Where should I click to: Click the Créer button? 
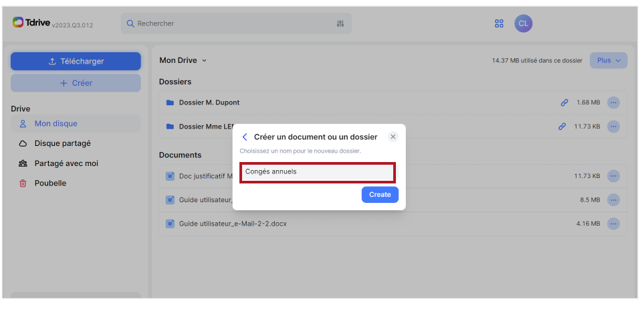click(x=76, y=83)
